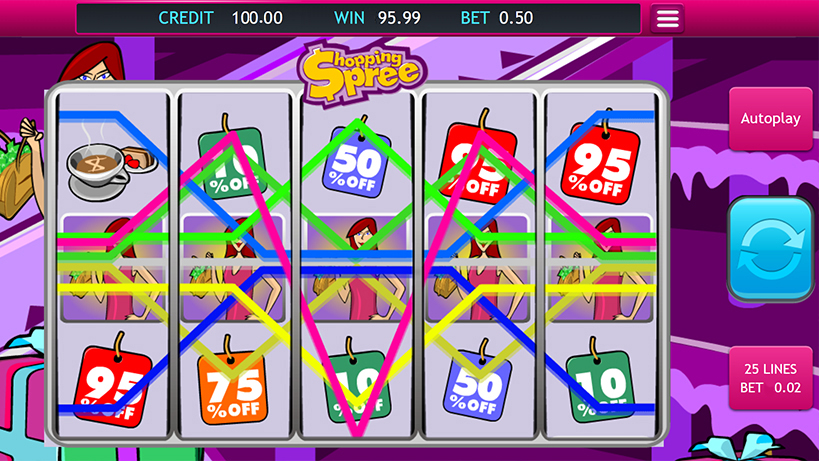Screen dimensions: 819x461
Task: Select the shopper symbol in the first reel
Action: [113, 268]
